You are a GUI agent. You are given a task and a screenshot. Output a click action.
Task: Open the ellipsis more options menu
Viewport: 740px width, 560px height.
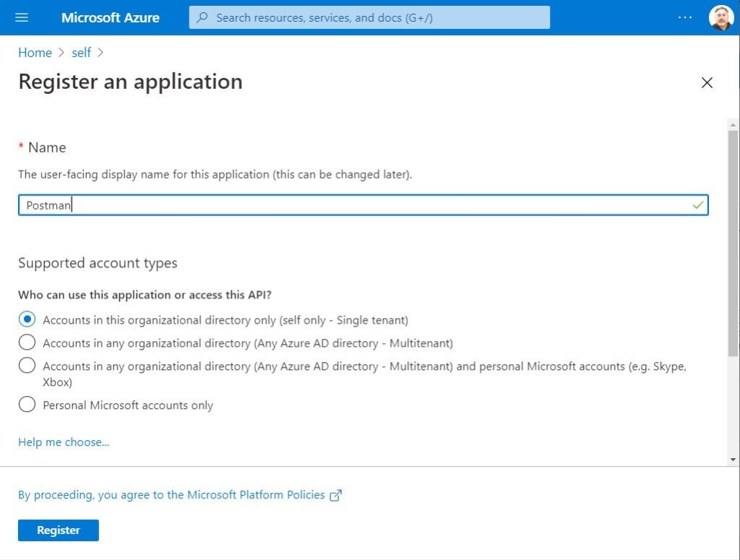click(x=684, y=17)
